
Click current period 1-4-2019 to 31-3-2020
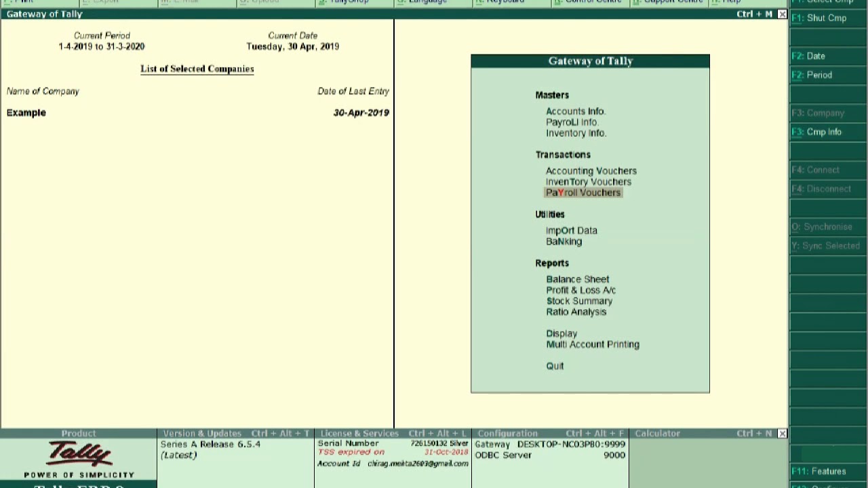click(102, 46)
